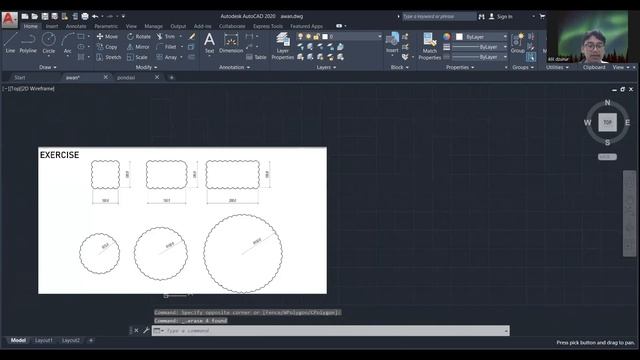The width and height of the screenshot is (640, 360).
Task: Expand the Draw panel
Action: pyautogui.click(x=48, y=67)
